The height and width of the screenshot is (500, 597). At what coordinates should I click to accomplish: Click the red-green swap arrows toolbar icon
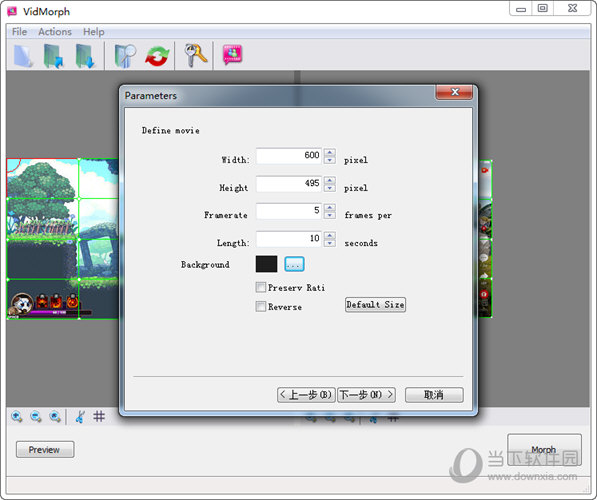tap(157, 56)
